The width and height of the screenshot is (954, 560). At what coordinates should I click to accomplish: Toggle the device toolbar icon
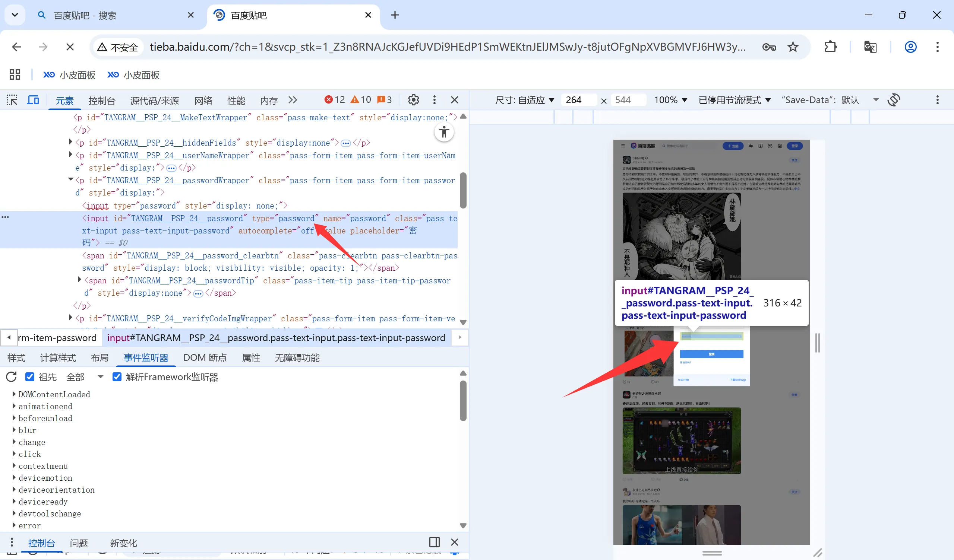(33, 100)
